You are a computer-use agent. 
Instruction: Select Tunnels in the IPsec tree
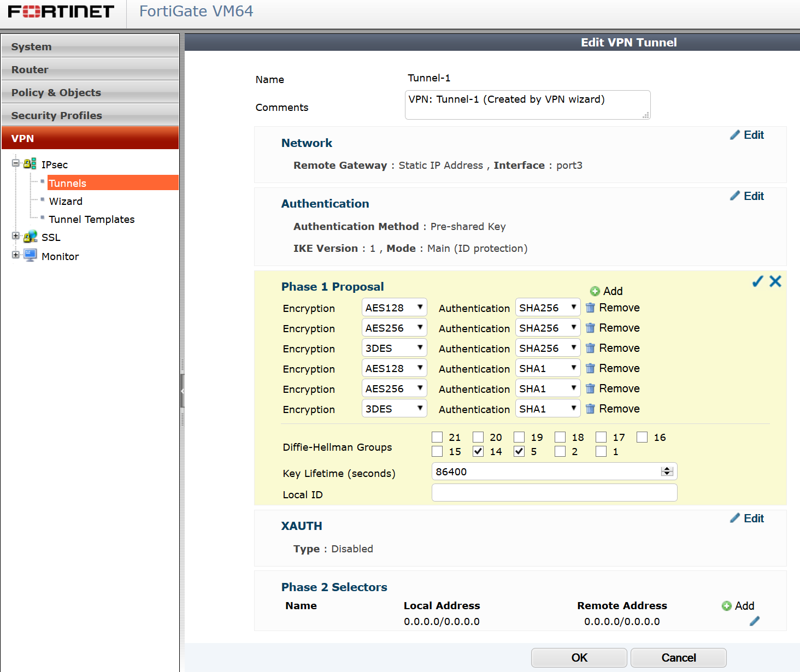tap(113, 182)
